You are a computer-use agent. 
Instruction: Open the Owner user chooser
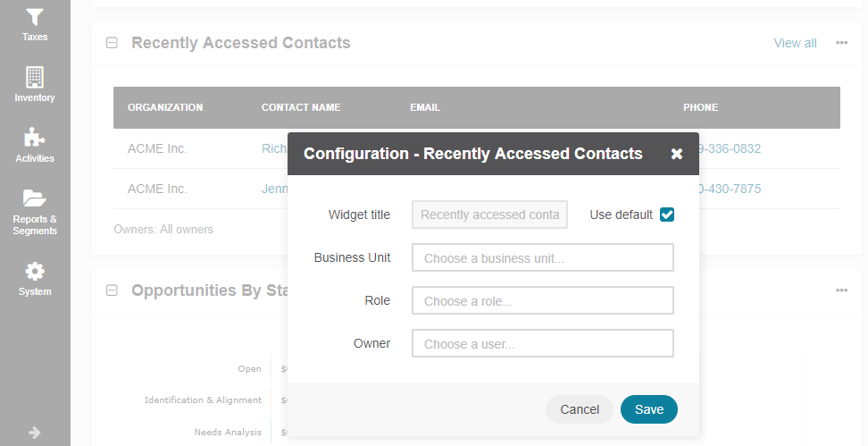(543, 343)
